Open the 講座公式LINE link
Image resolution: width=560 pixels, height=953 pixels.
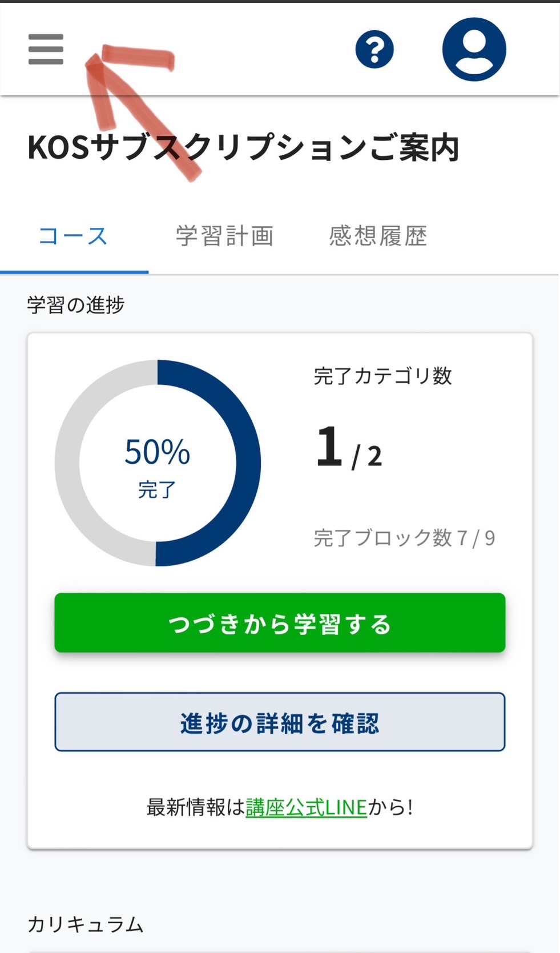point(307,807)
